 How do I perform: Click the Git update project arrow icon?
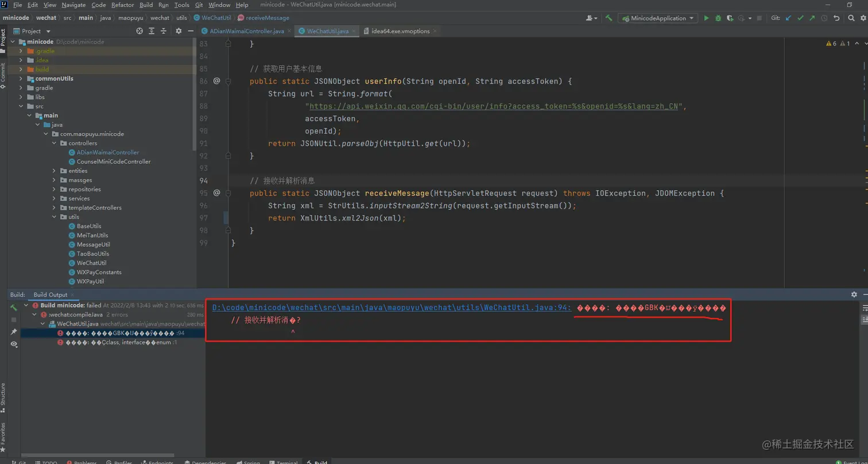coord(788,18)
